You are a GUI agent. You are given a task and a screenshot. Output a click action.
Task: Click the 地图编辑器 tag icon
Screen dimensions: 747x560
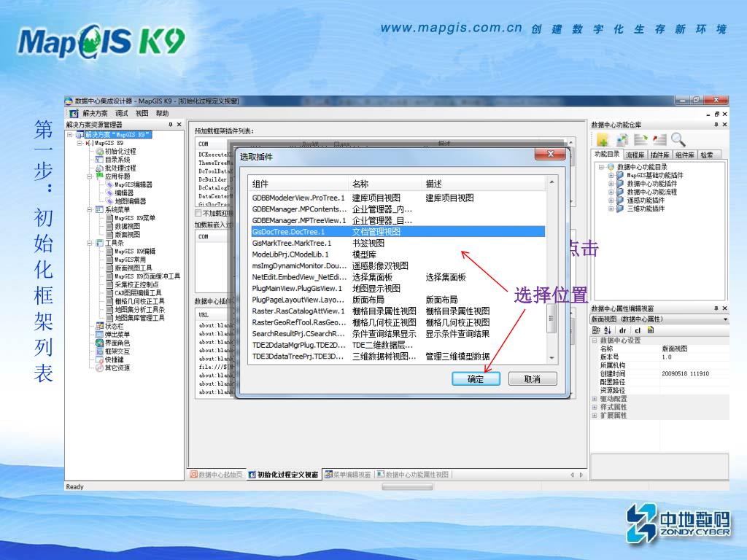click(x=109, y=201)
